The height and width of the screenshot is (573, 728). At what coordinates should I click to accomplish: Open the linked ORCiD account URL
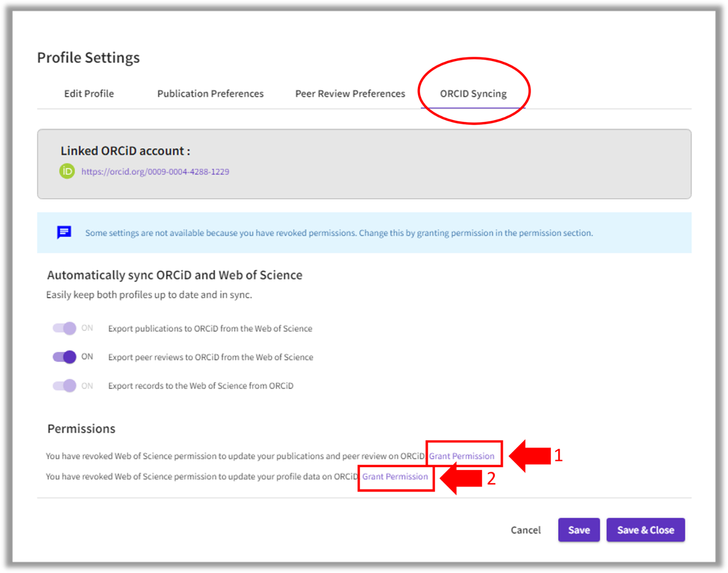point(155,172)
